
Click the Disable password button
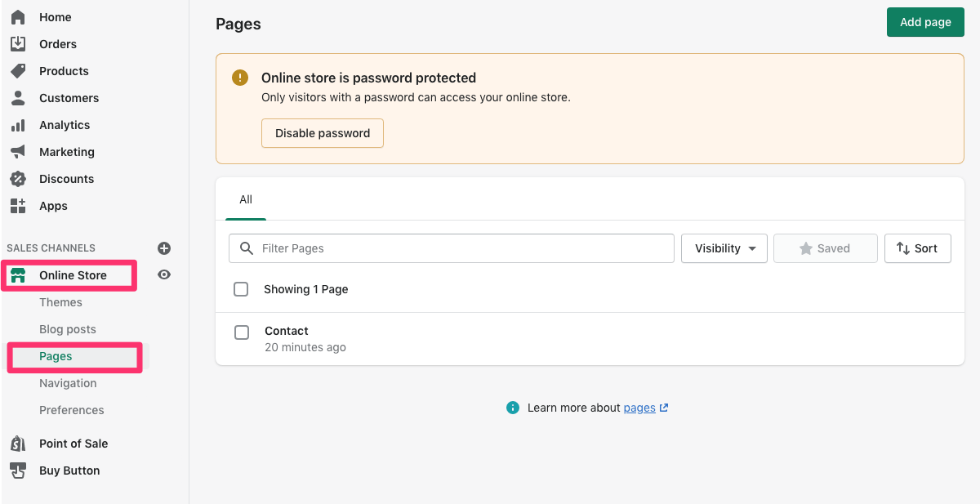pyautogui.click(x=322, y=133)
